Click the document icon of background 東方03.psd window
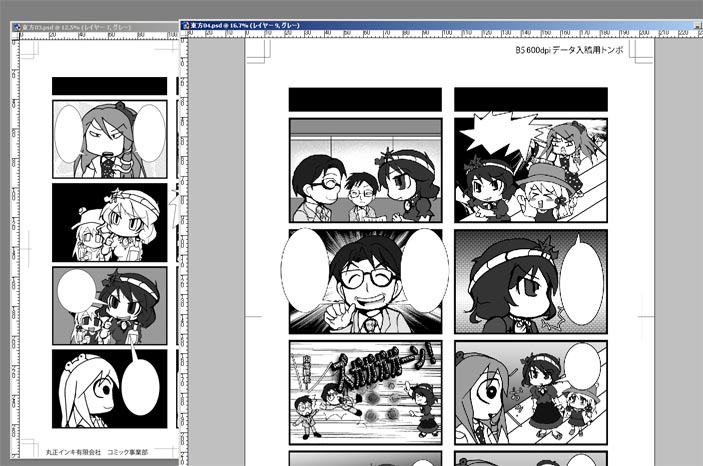Image resolution: width=703 pixels, height=466 pixels. point(17,27)
